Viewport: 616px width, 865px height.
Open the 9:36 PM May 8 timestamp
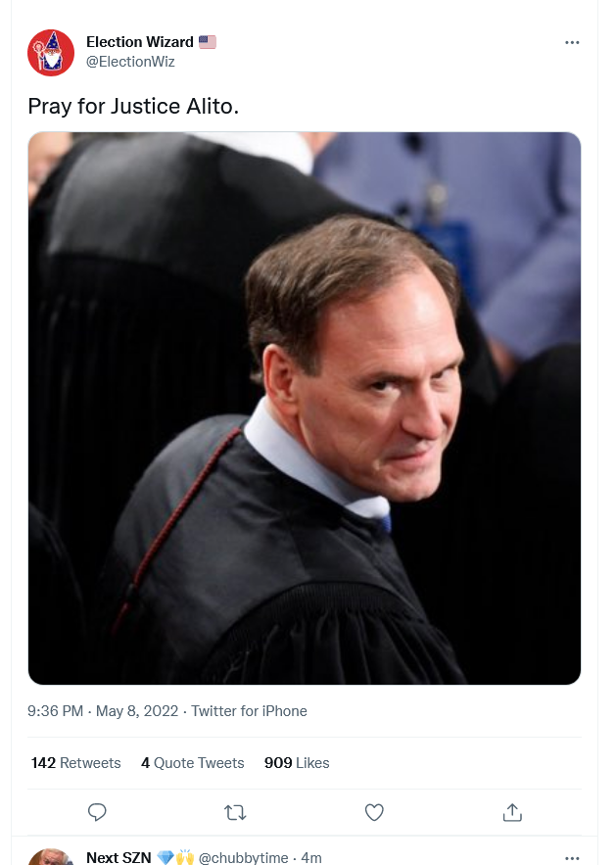coord(103,711)
